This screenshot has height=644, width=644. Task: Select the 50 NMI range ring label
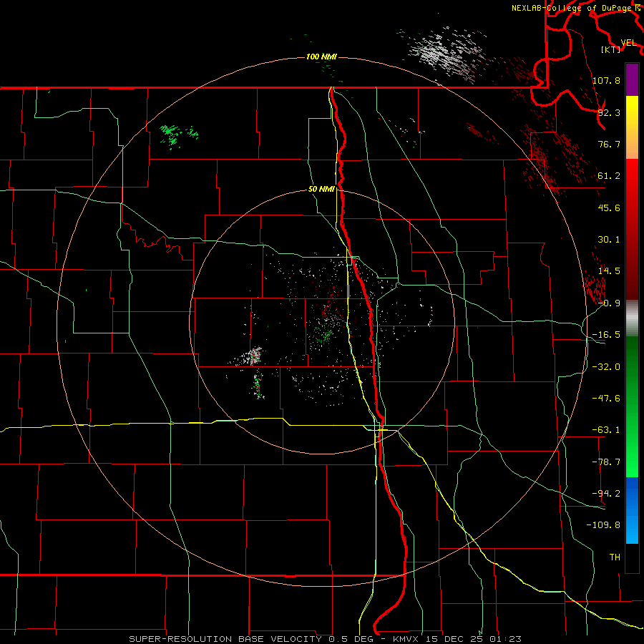point(321,189)
